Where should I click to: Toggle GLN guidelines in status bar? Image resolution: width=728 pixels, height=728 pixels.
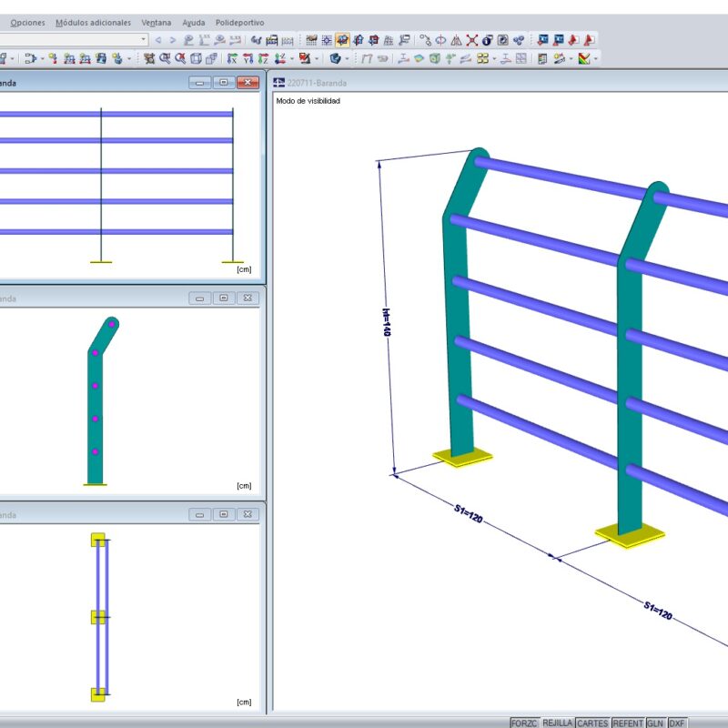pyautogui.click(x=655, y=723)
